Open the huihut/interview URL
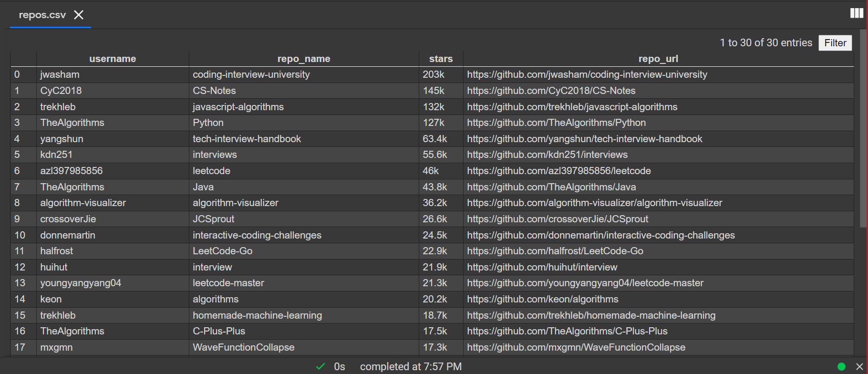This screenshot has width=868, height=374. pos(542,267)
